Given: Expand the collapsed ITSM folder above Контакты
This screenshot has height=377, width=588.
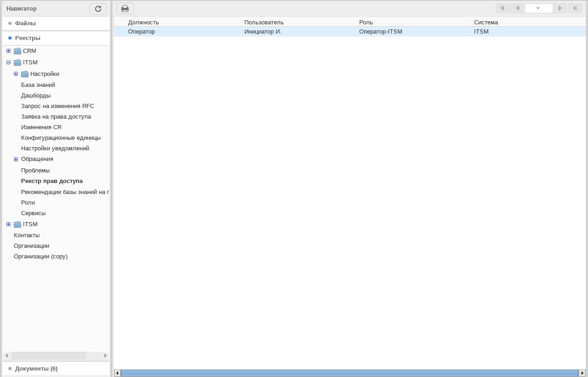Looking at the screenshot, I should tap(8, 224).
